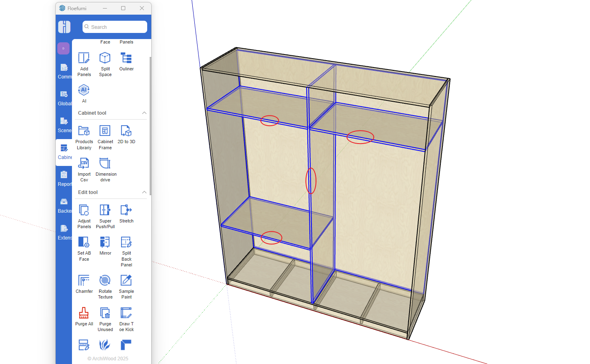Collapse the Cabinet tool section
This screenshot has width=590, height=364.
pos(144,113)
